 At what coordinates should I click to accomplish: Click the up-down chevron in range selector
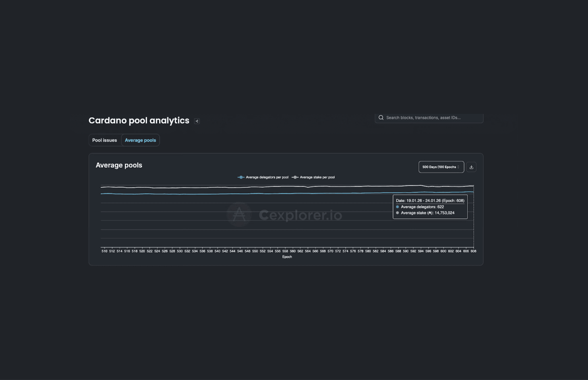[458, 167]
